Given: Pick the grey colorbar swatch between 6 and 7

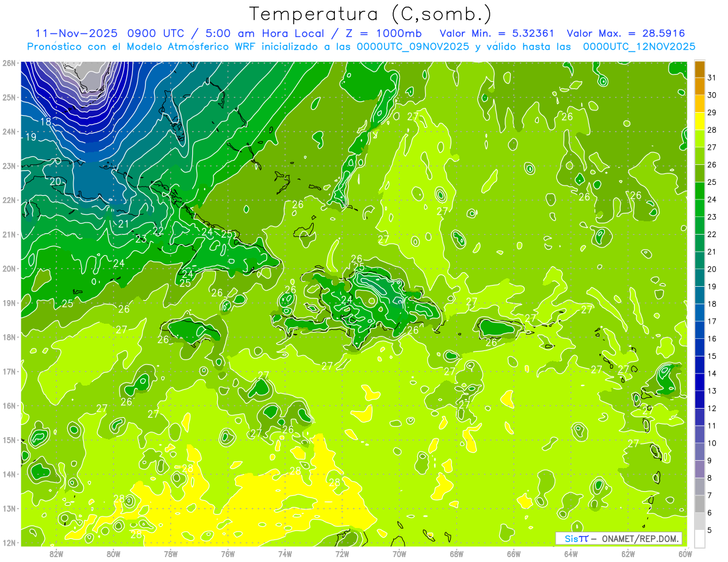Looking at the screenshot, I should pyautogui.click(x=699, y=504).
